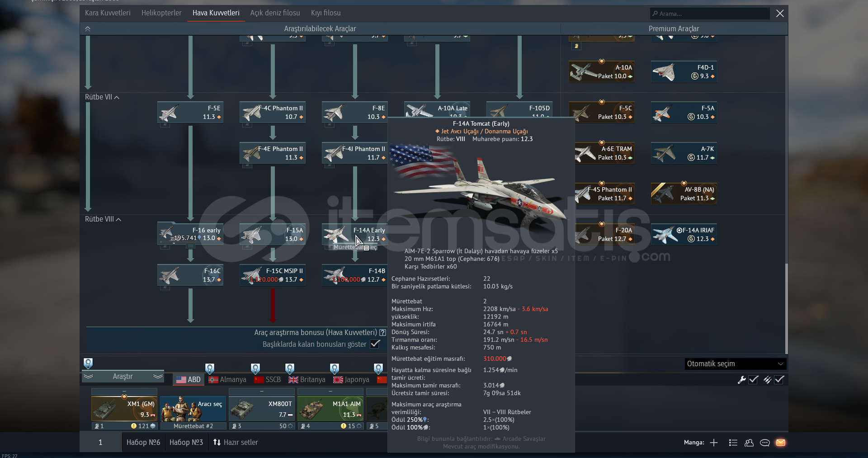Toggle the auto-repair checkbox beside the wrench
Screen dimensions: 868x458
[x=753, y=380]
